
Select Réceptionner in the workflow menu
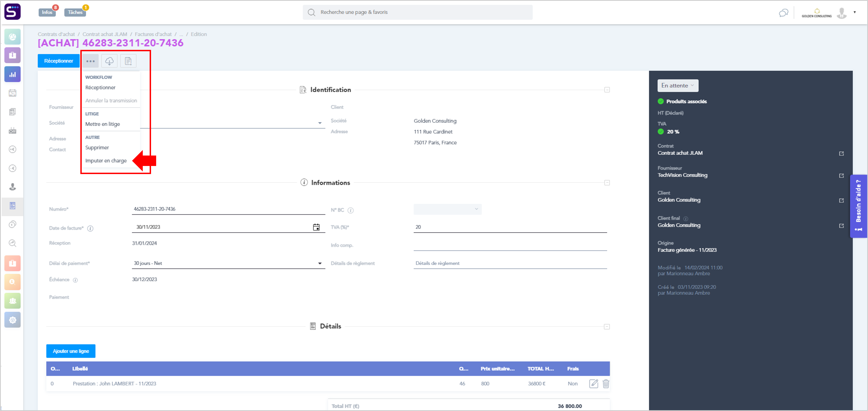[100, 88]
